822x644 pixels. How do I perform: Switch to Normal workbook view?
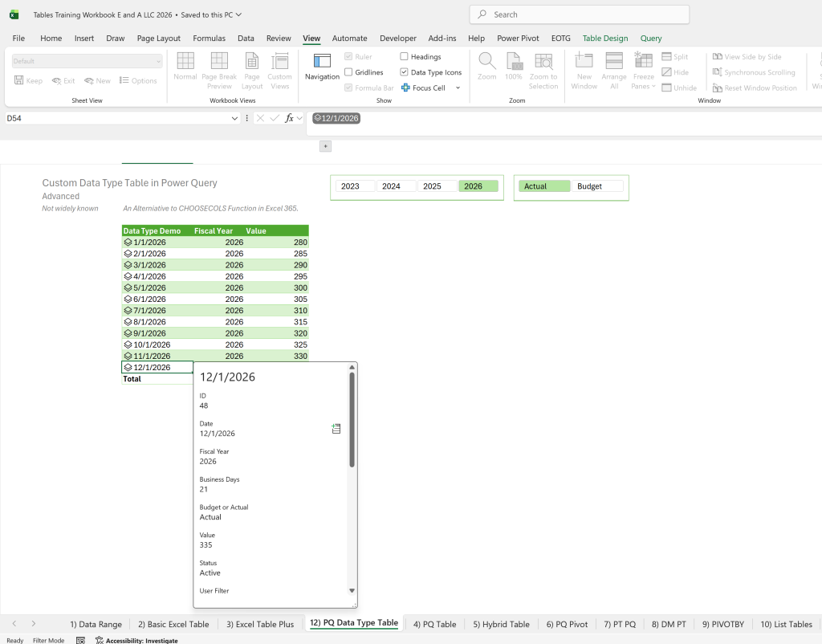point(185,67)
